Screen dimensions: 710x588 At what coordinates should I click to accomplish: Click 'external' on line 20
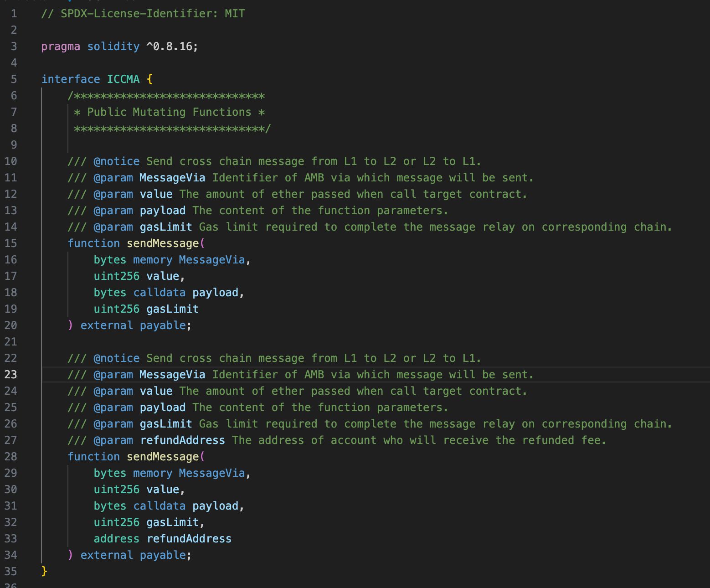[107, 325]
